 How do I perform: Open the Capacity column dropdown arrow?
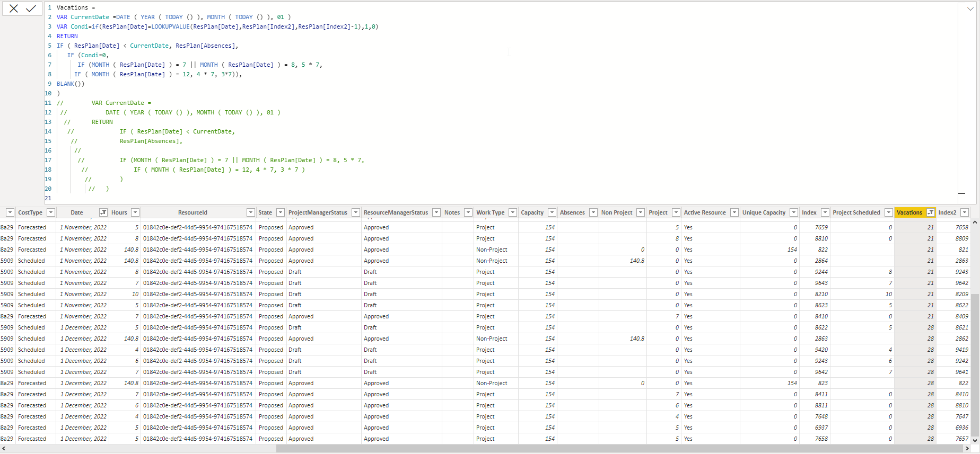552,212
